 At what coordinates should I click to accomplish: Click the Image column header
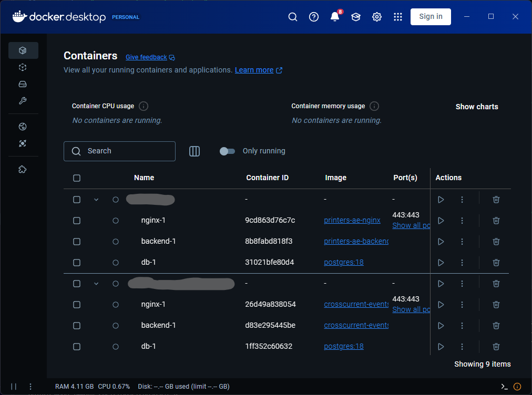335,178
